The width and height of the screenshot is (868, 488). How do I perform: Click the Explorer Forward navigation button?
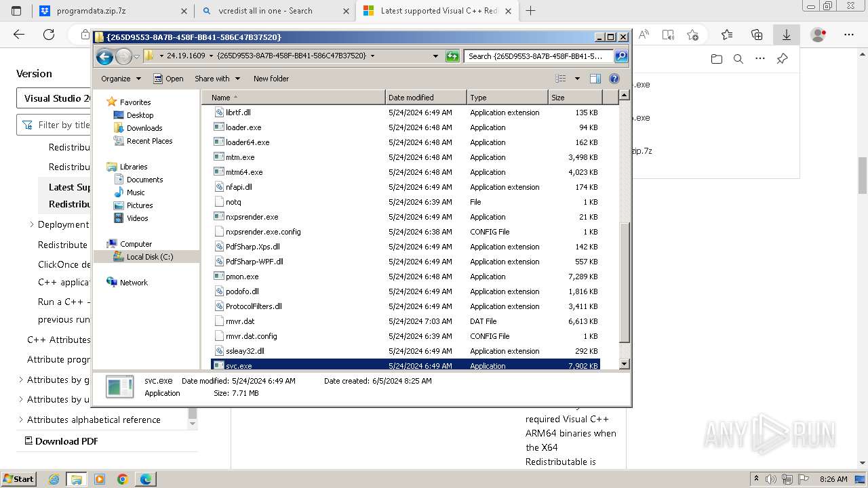(123, 56)
